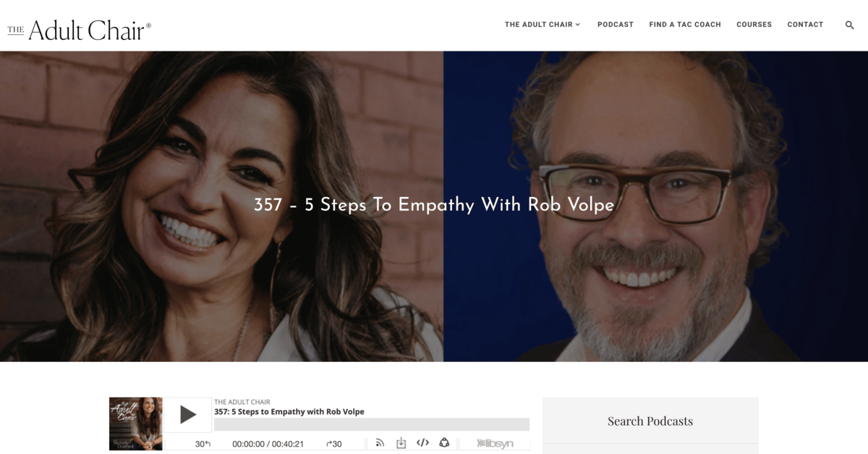Rewind the podcast 30 seconds

coord(203,444)
